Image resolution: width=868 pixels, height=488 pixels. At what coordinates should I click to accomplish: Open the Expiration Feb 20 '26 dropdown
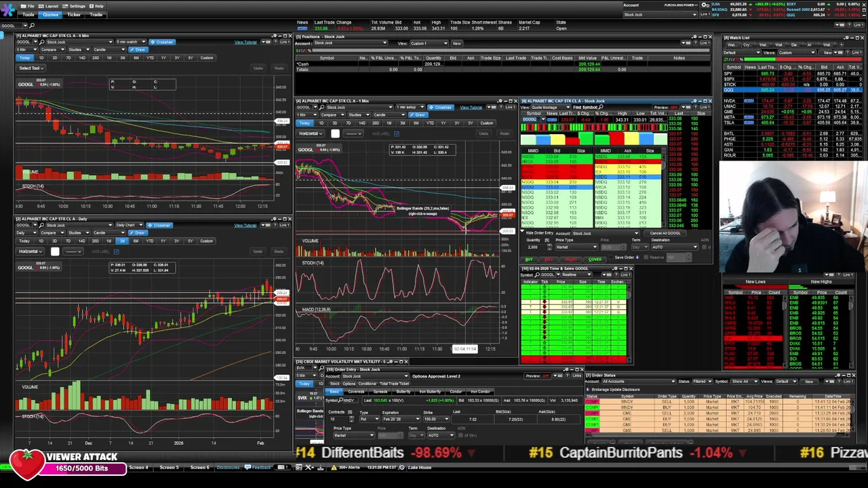pos(401,420)
